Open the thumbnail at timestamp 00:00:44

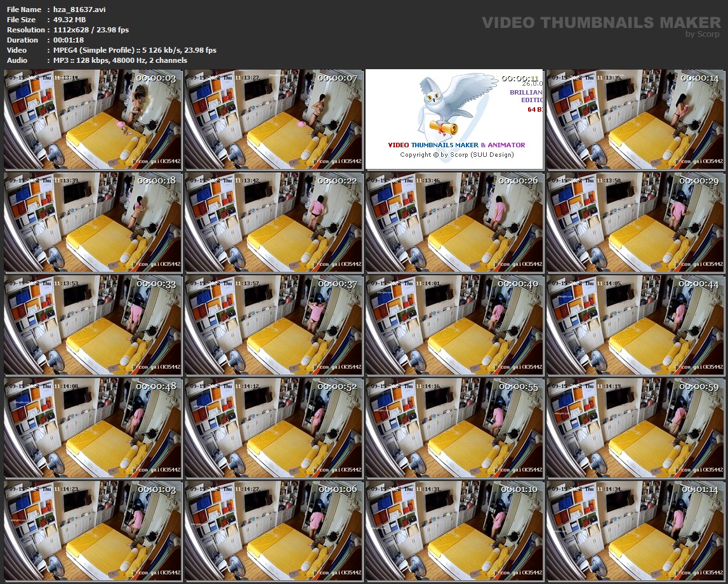pos(635,325)
